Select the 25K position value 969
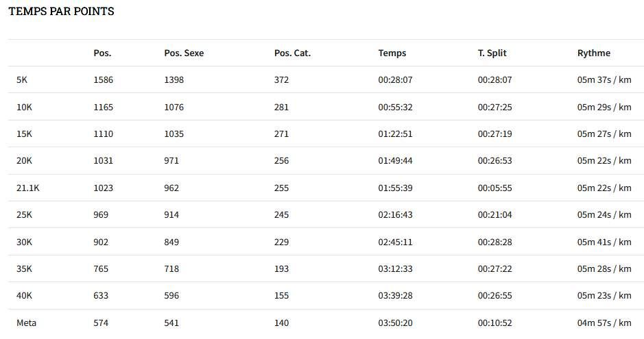 coord(101,215)
